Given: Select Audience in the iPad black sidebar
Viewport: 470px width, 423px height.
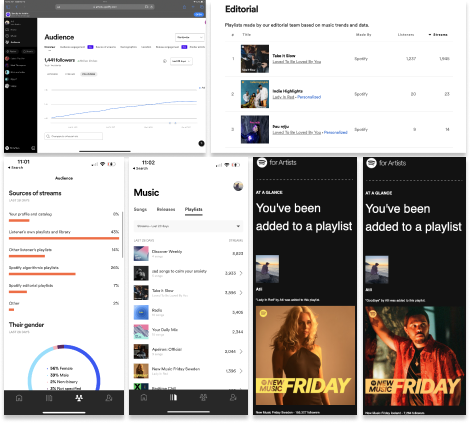Looking at the screenshot, I should click(13, 42).
